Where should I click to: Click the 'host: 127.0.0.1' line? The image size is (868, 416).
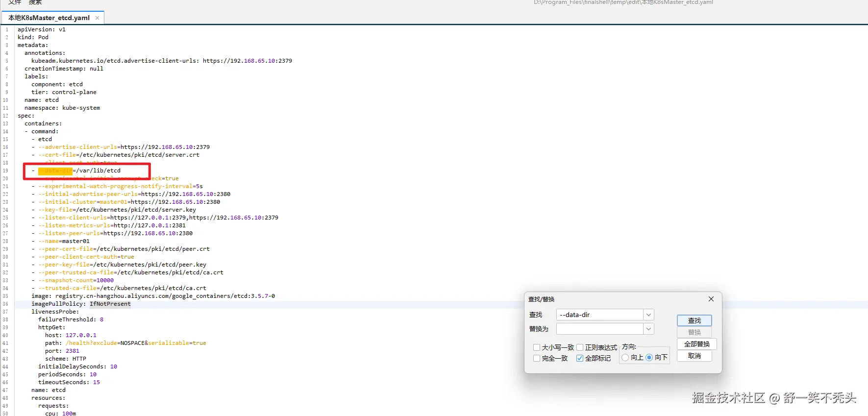tap(71, 335)
